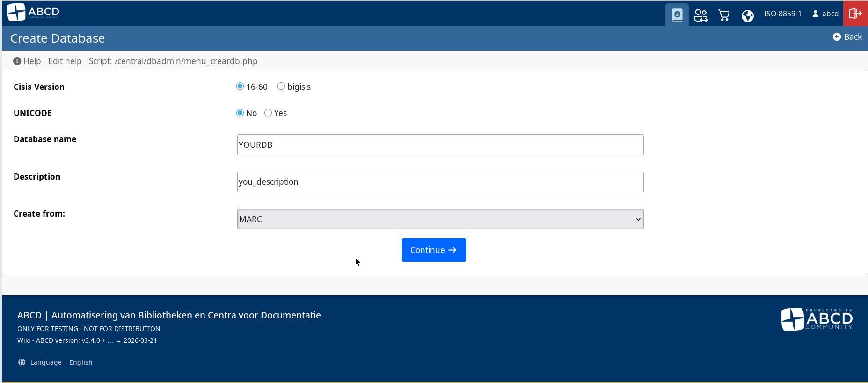Click the ABCD logo at top left

pyautogui.click(x=33, y=12)
